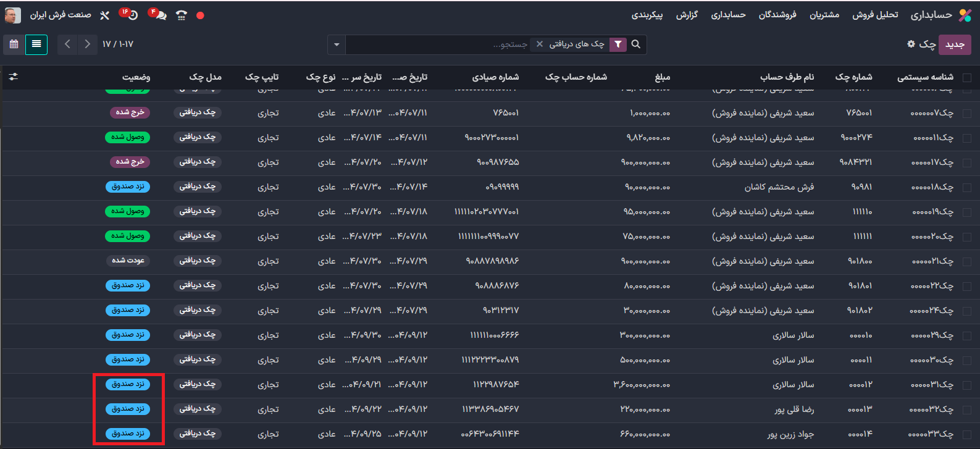
Task: Open the پیکربندی menu
Action: pos(647,15)
